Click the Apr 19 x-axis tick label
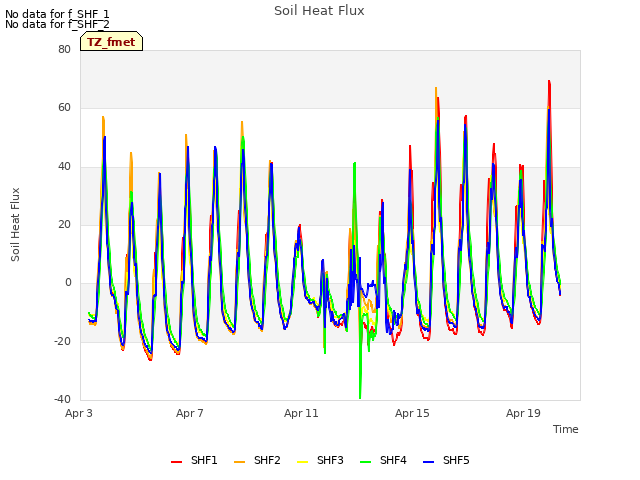Screen dimensions: 640x480 click(x=523, y=413)
